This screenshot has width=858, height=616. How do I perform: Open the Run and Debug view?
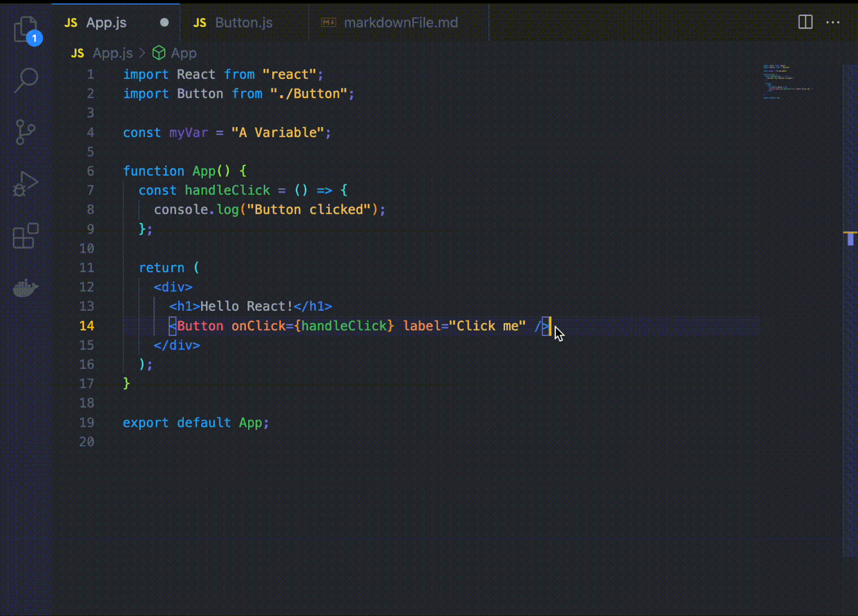26,184
